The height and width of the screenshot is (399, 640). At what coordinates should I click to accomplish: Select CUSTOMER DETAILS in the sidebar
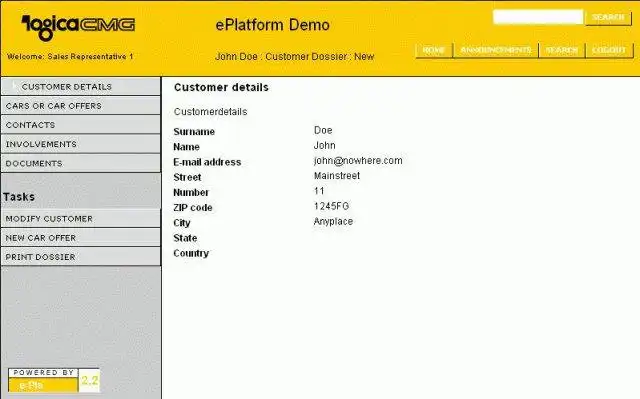(x=81, y=86)
